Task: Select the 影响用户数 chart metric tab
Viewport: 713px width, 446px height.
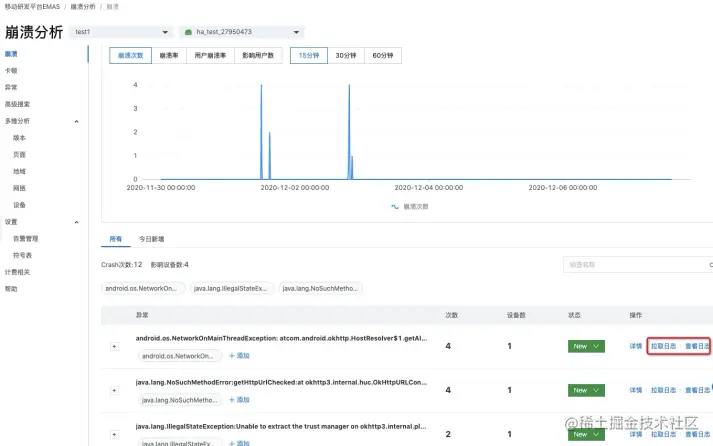Action: (x=258, y=55)
